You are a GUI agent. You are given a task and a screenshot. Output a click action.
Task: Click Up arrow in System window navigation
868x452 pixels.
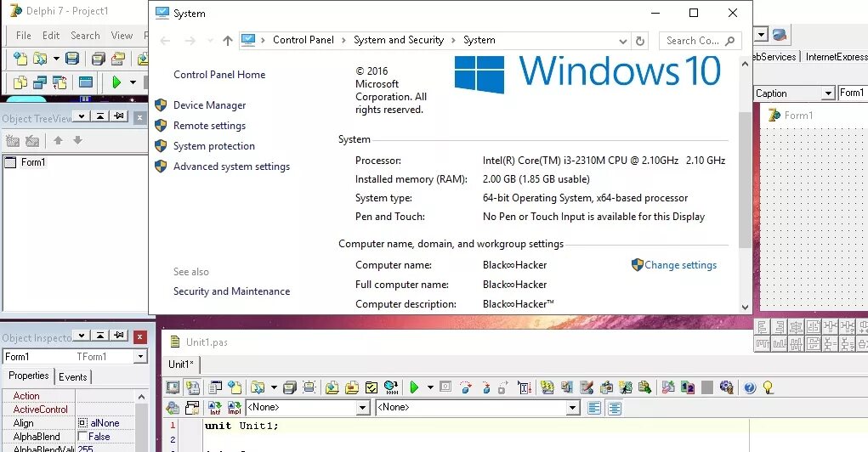point(228,41)
